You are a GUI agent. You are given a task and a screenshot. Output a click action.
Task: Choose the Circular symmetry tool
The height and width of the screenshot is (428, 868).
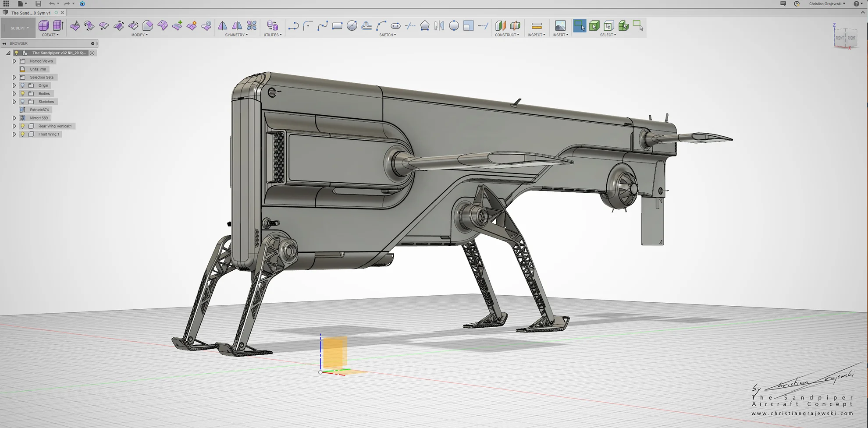pyautogui.click(x=252, y=26)
